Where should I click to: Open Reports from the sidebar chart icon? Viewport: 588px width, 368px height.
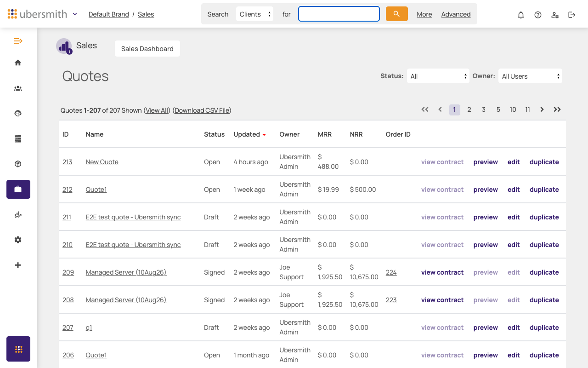pyautogui.click(x=18, y=214)
